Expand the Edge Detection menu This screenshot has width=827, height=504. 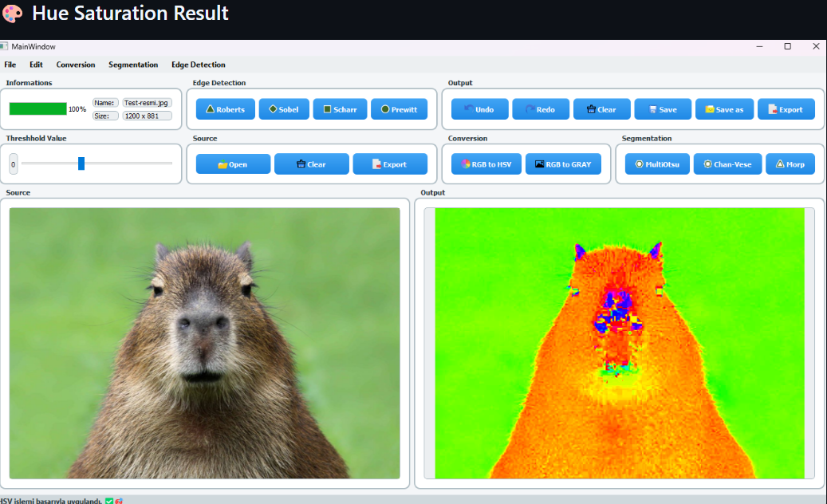click(x=199, y=65)
